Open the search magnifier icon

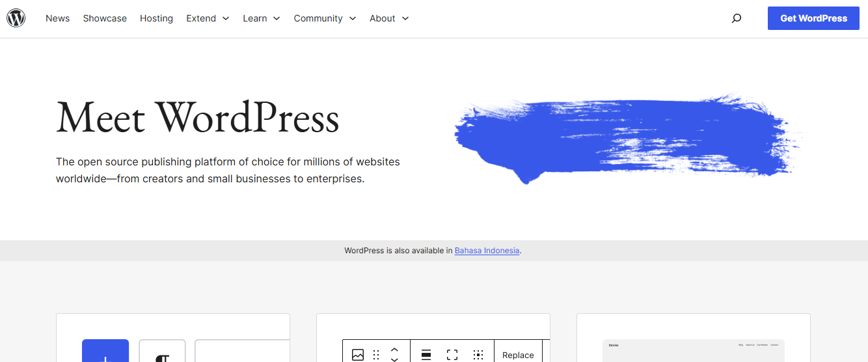point(736,18)
